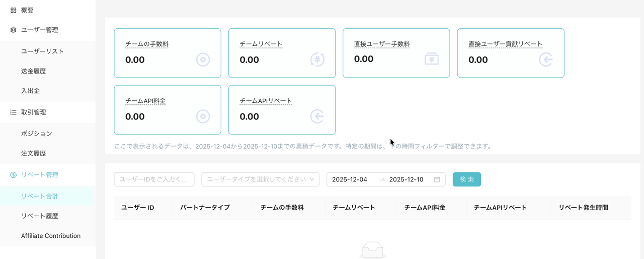Click the チームリベート card label
Screen dimensions: 644x259
pos(261,44)
